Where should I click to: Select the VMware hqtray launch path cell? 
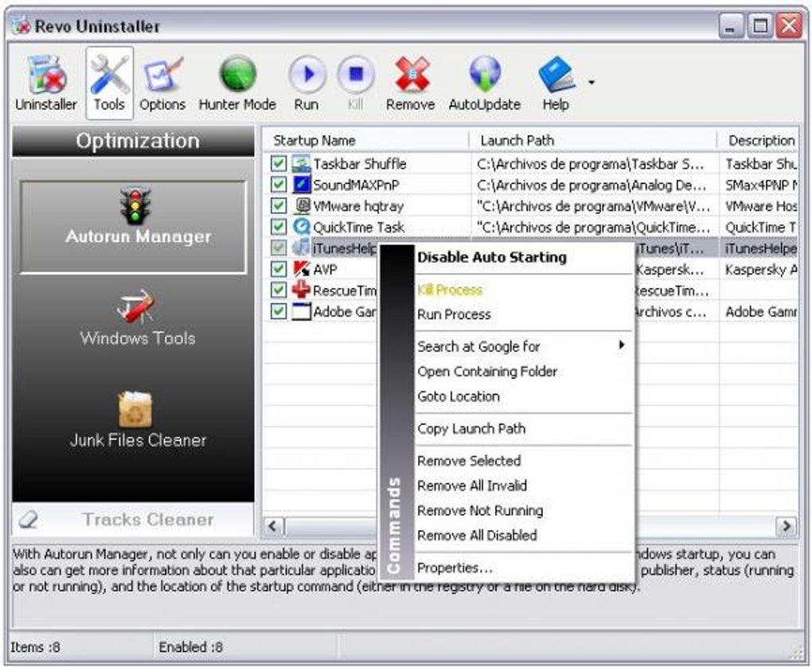tap(595, 206)
